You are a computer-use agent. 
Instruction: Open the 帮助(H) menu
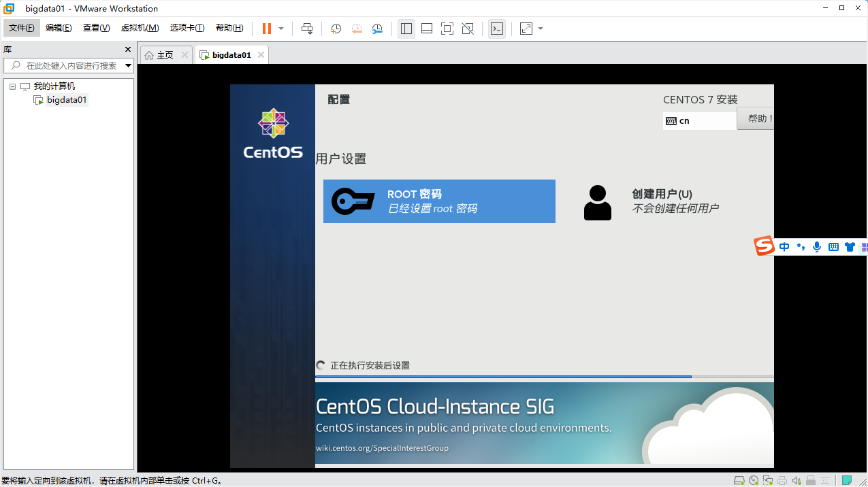pos(229,28)
